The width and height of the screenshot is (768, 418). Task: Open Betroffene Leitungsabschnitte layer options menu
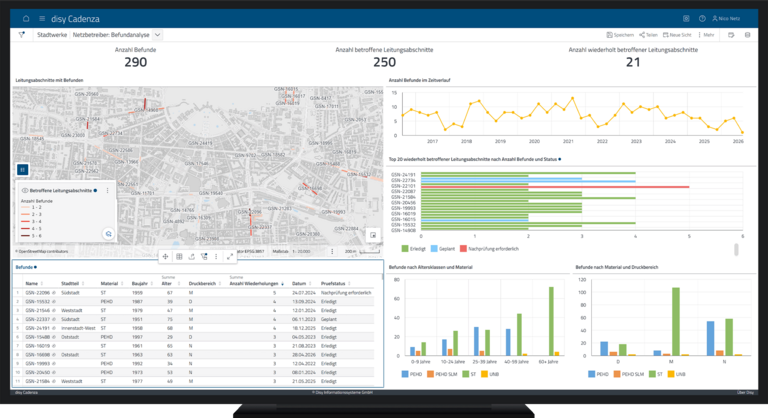click(107, 191)
